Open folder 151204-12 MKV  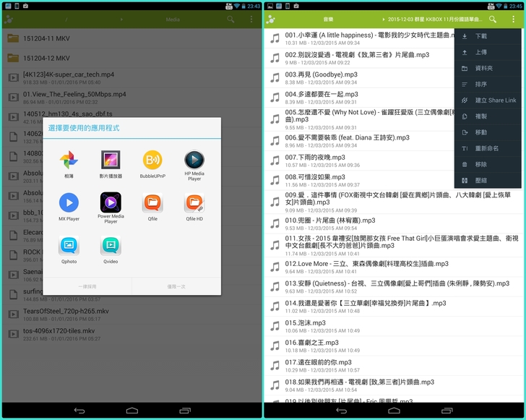(x=131, y=58)
